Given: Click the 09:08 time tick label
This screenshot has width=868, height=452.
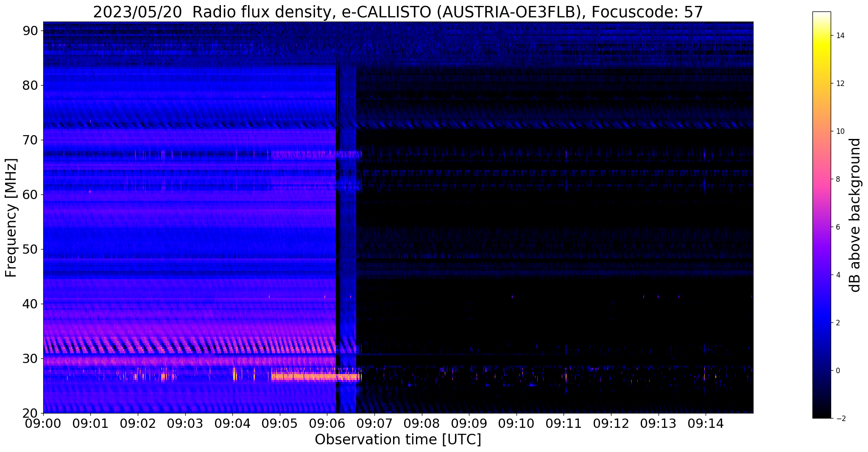Looking at the screenshot, I should pyautogui.click(x=422, y=423).
